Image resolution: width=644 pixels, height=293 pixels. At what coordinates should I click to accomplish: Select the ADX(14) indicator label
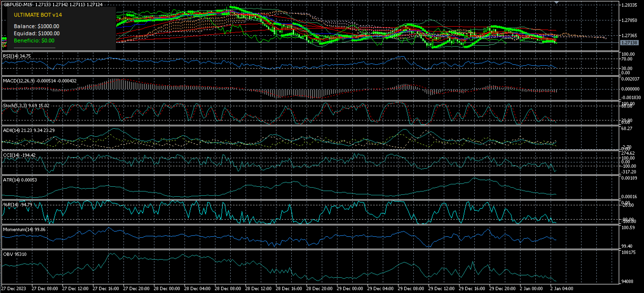[29, 130]
